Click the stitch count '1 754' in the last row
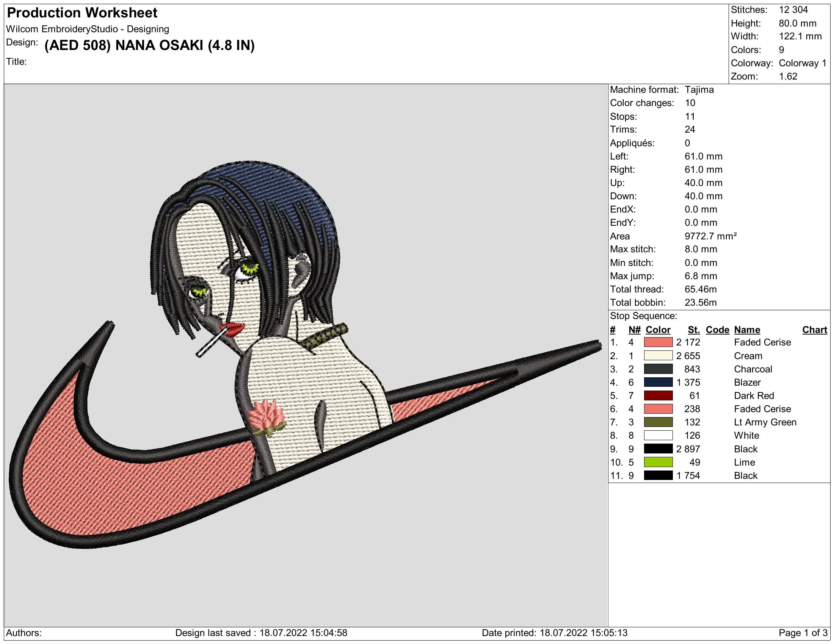Viewport: 834px width, 644px height. tap(688, 476)
